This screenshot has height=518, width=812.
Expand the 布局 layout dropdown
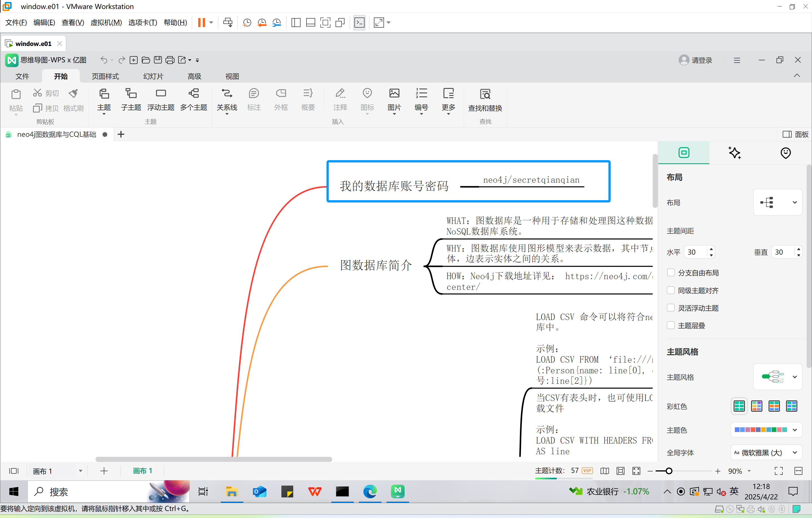pyautogui.click(x=777, y=202)
